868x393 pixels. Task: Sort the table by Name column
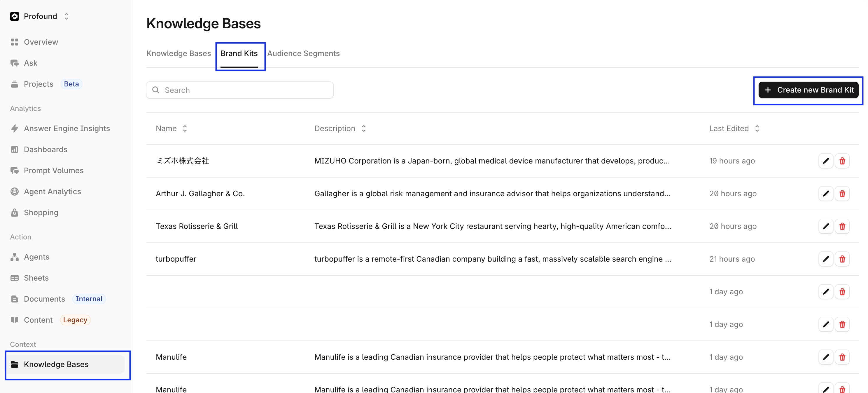(x=171, y=128)
